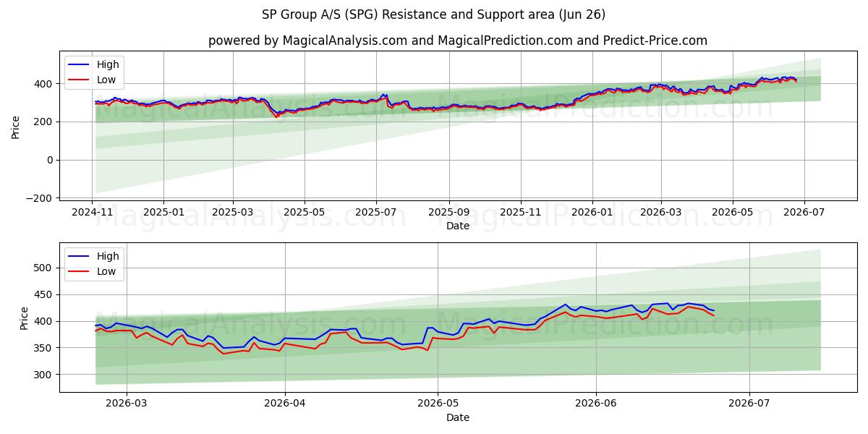
Task: Click the '2026-06' date tick label
Action: pos(596,404)
